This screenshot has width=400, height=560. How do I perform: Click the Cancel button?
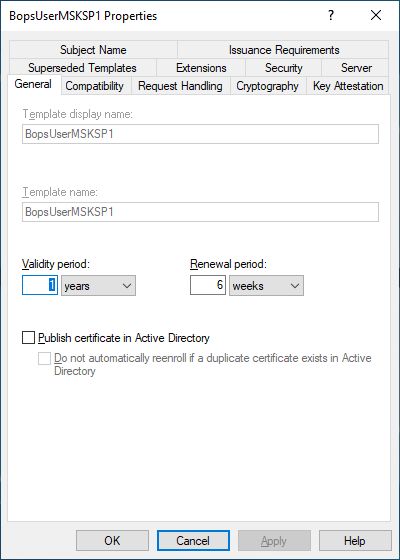point(193,540)
